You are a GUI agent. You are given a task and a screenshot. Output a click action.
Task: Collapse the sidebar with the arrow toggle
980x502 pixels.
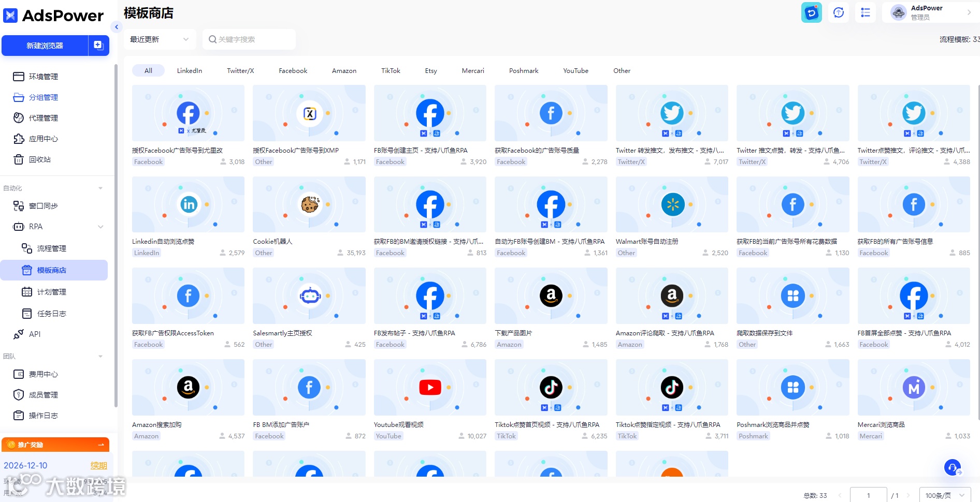pos(117,27)
